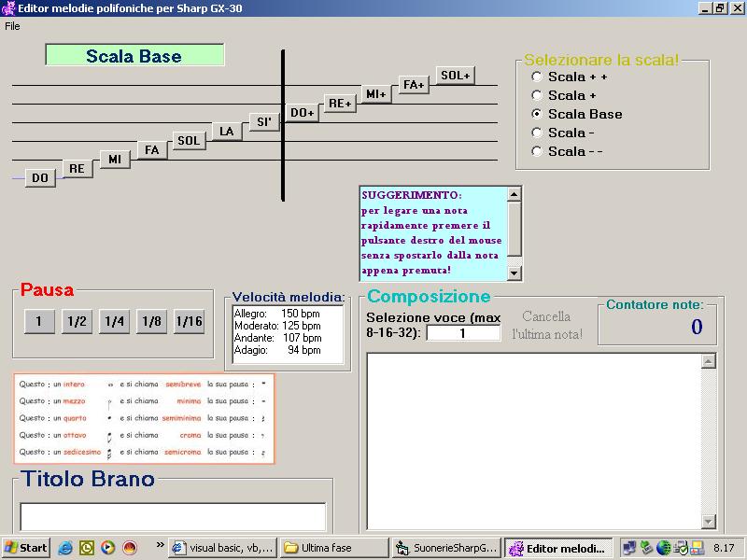Launch the media player quick launch icon
This screenshot has height=560, width=747.
[108, 548]
